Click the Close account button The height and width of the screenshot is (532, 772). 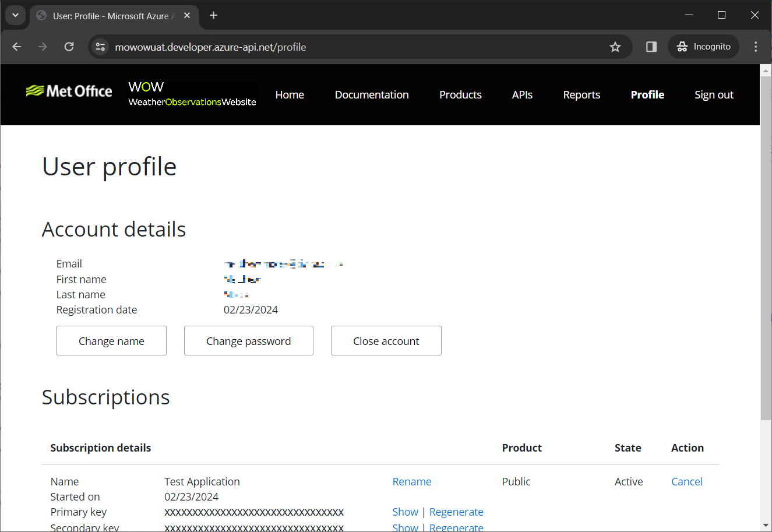tap(386, 341)
